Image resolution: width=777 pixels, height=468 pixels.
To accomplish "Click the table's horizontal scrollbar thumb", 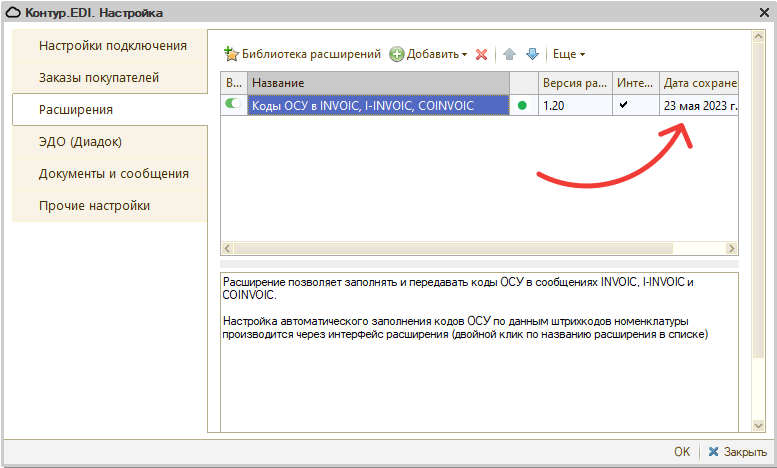I will coord(453,248).
